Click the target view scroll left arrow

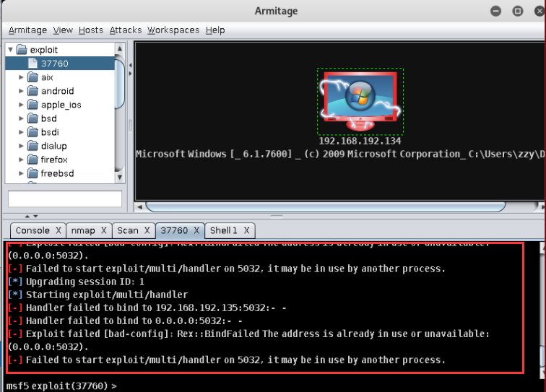coord(139,206)
